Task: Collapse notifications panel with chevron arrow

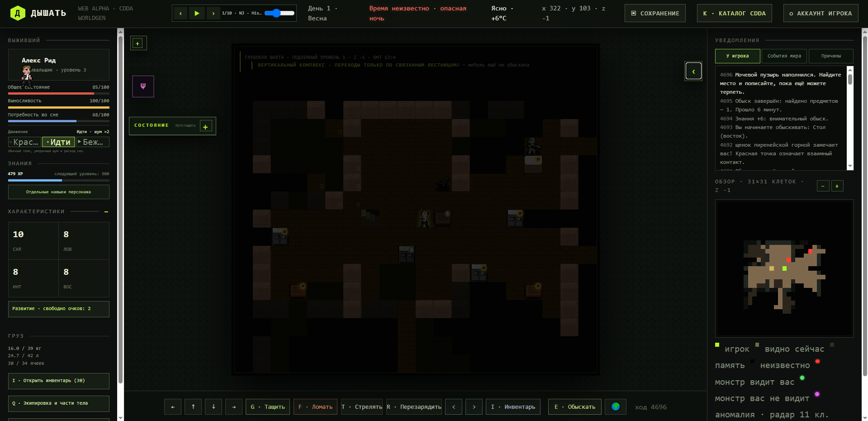Action: [x=693, y=71]
